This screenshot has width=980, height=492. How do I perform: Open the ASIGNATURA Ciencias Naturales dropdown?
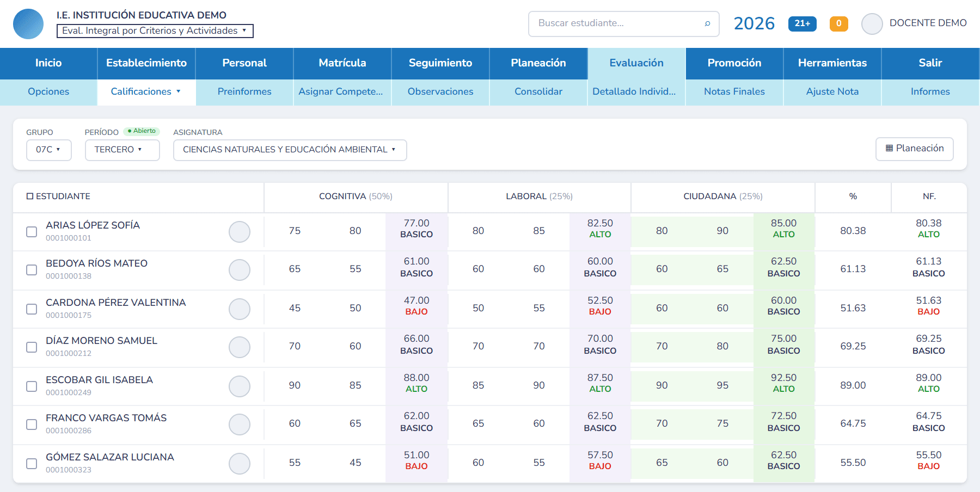pos(290,150)
